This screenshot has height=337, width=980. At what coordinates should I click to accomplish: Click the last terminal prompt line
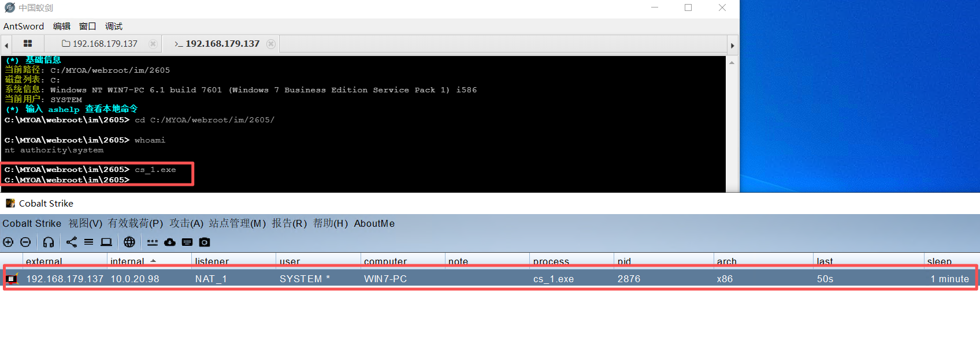67,180
